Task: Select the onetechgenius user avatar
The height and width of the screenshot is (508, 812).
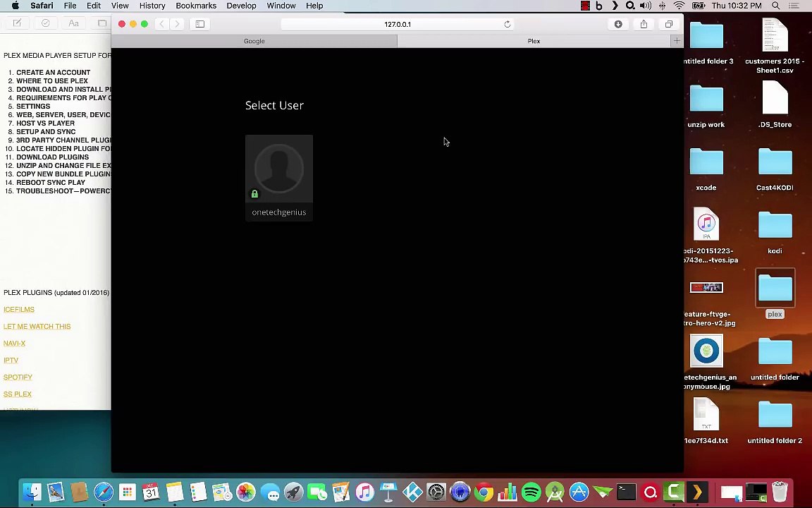Action: [278, 169]
